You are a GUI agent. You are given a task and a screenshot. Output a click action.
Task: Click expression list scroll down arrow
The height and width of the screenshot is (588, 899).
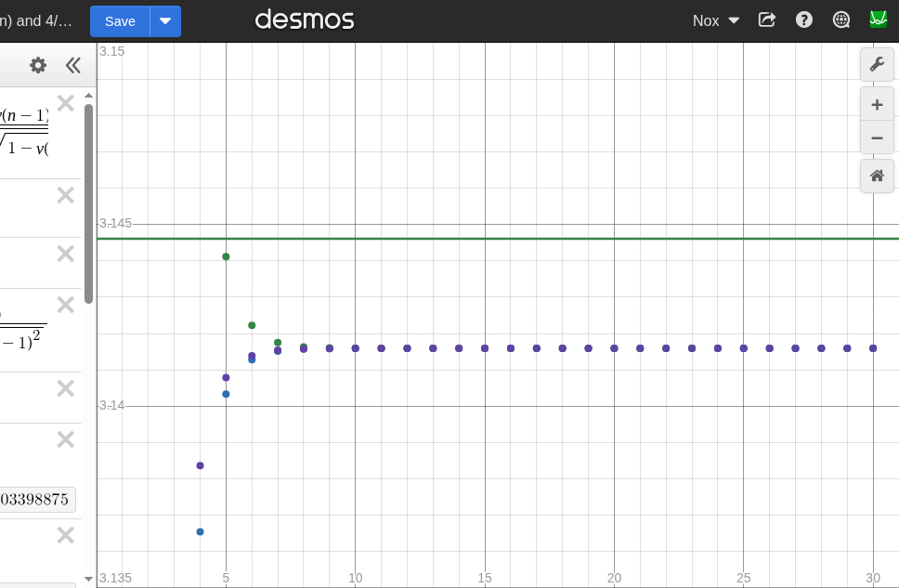point(88,580)
